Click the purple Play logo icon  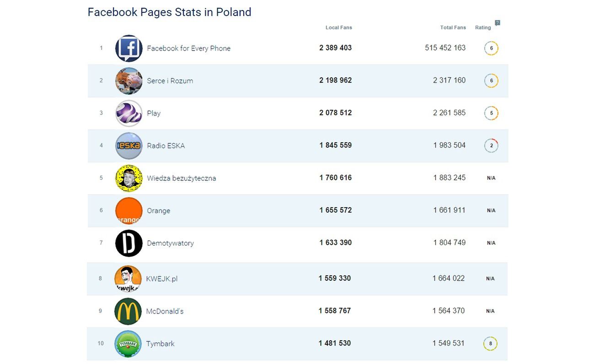pos(128,113)
